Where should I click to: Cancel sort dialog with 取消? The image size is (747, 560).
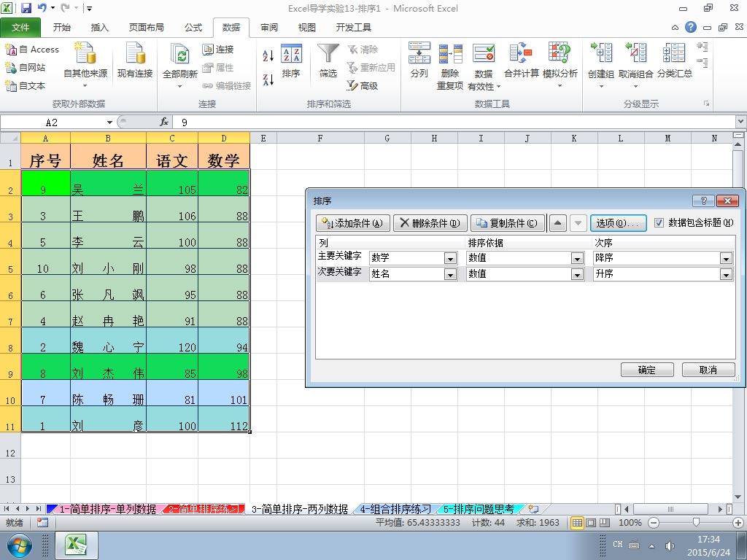pyautogui.click(x=708, y=370)
